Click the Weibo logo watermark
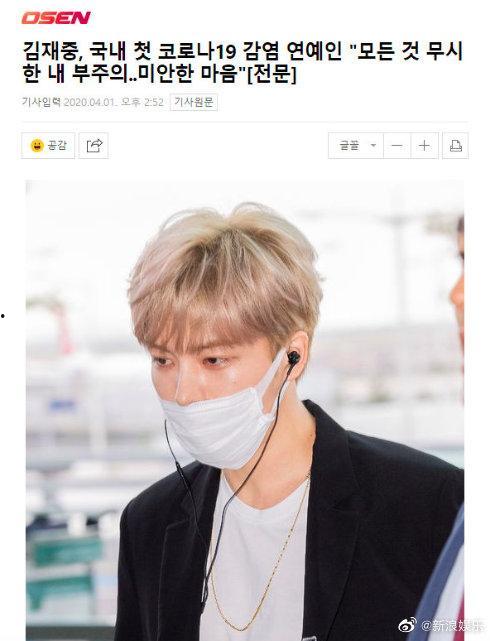 407,625
